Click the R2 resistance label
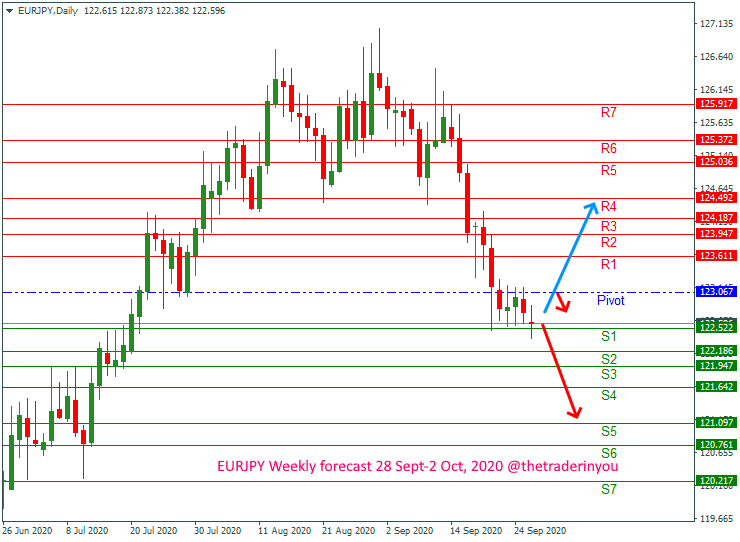The width and height of the screenshot is (740, 542). click(x=608, y=243)
